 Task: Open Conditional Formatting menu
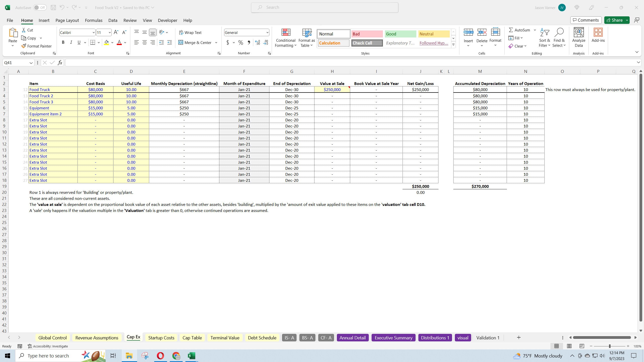[286, 38]
